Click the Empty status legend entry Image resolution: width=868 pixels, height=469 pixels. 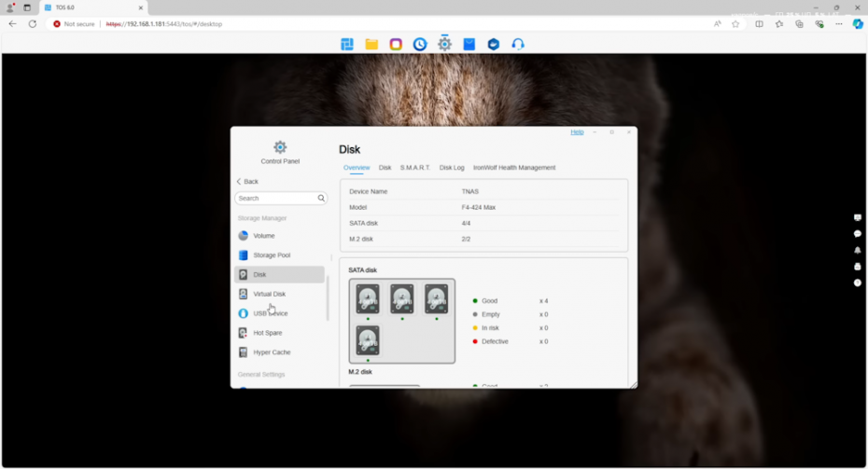coord(486,314)
